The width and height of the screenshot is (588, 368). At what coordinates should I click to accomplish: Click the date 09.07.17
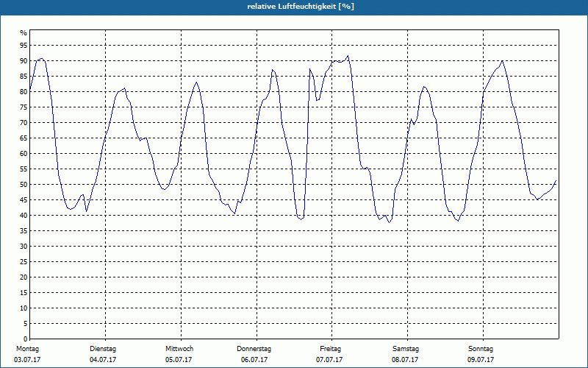pos(481,360)
